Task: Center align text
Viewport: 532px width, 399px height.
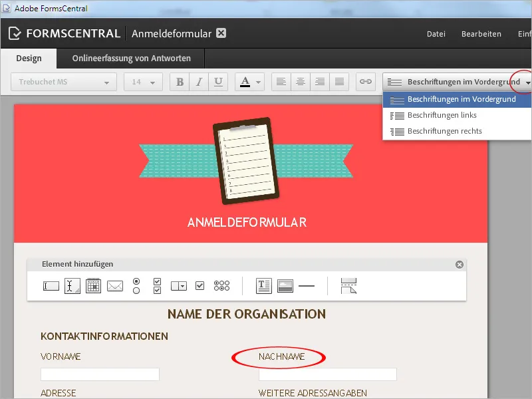Action: (x=301, y=82)
